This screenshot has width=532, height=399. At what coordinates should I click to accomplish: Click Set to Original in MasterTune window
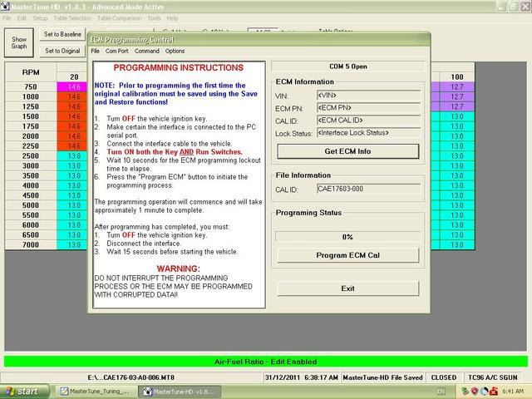tap(62, 51)
